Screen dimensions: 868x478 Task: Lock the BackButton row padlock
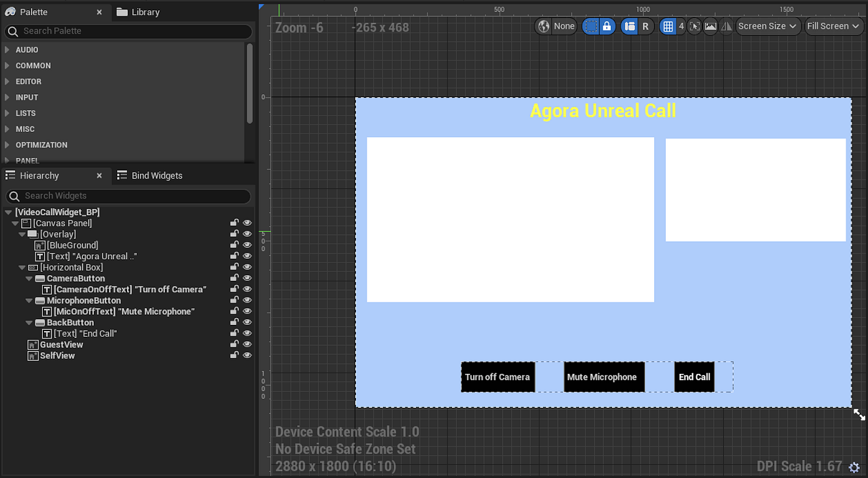click(234, 322)
